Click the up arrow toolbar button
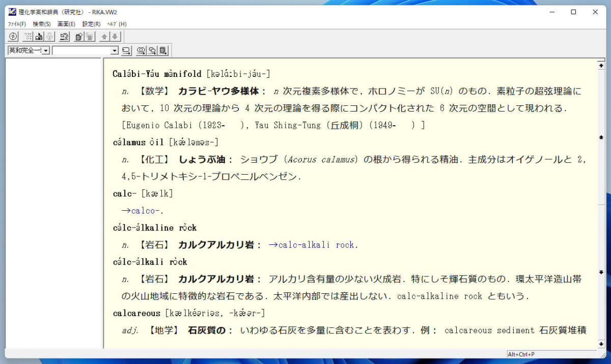 [105, 36]
